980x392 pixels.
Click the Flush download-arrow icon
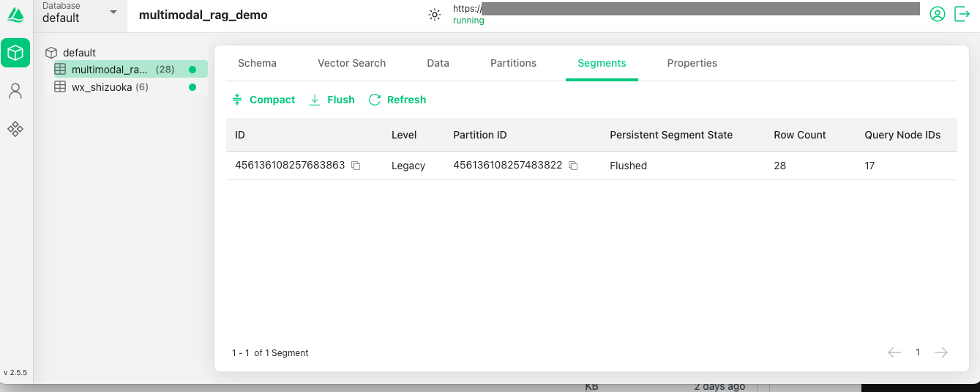click(315, 100)
